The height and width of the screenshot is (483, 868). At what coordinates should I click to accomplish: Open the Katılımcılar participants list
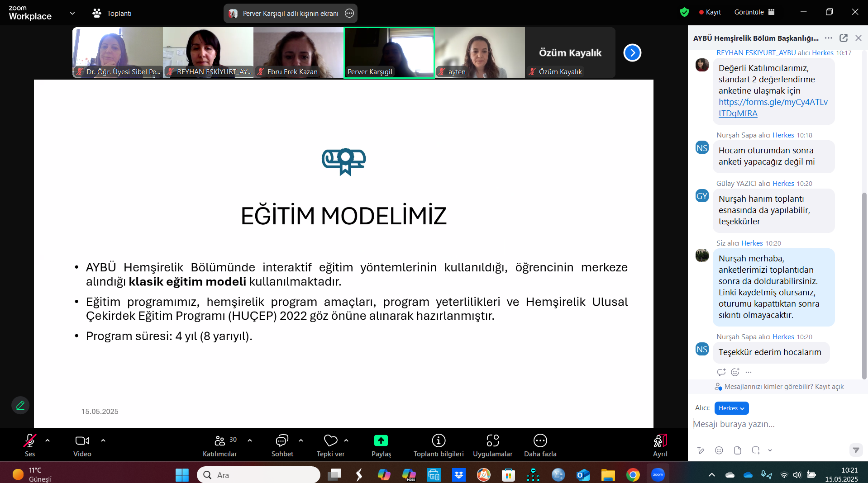click(220, 440)
